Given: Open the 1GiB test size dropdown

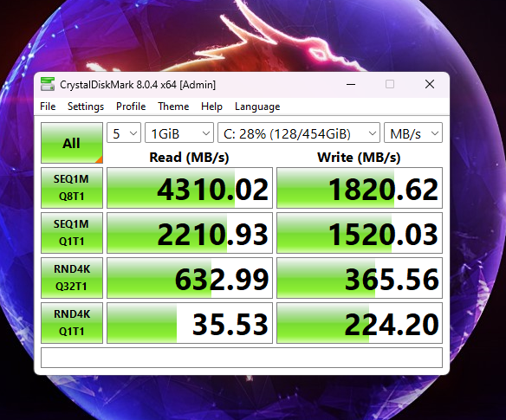Looking at the screenshot, I should click(x=179, y=132).
